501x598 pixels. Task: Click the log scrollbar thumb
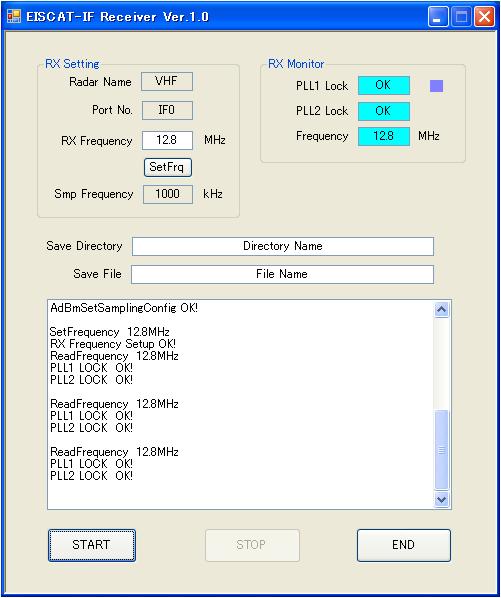442,450
